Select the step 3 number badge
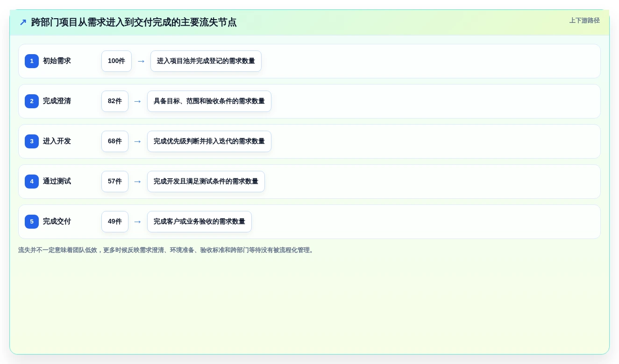 (x=32, y=141)
